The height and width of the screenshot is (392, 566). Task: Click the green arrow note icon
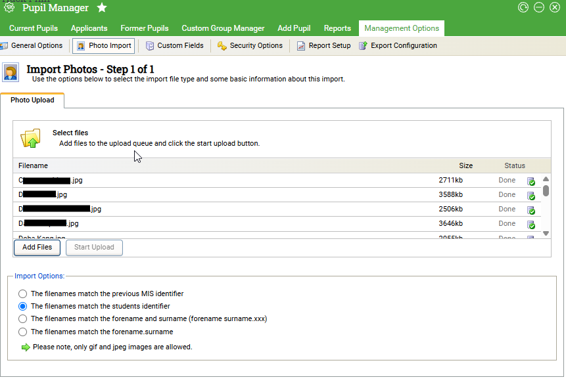click(26, 347)
